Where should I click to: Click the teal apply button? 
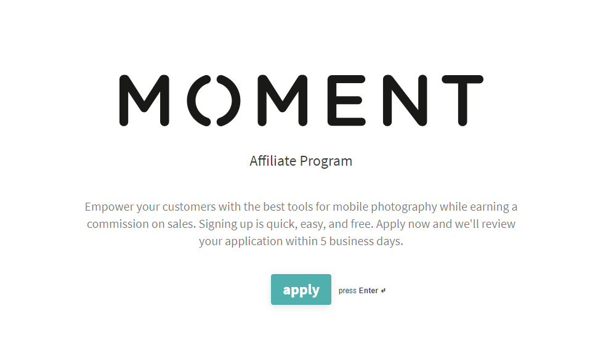[x=301, y=289]
